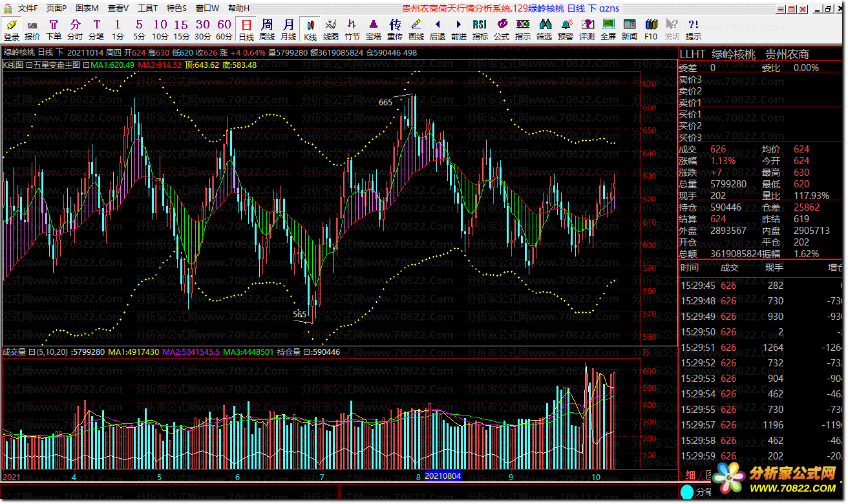The height and width of the screenshot is (504, 848).
Task: Select the 1分 one-minute period
Action: point(118,29)
